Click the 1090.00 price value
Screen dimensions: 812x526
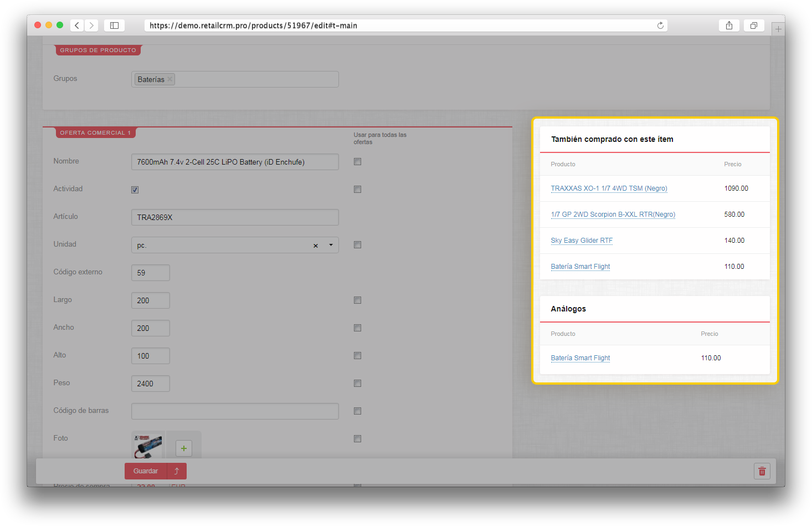[736, 188]
